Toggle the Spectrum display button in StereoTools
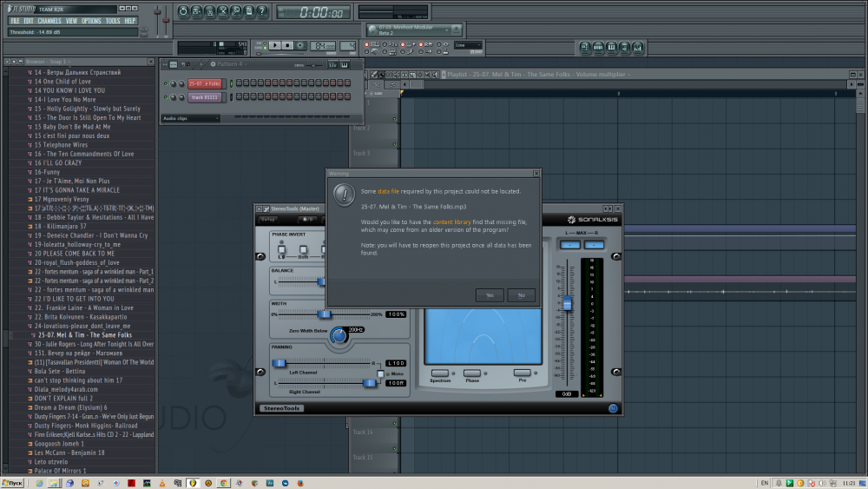Screen dimensions: 868x489 [x=440, y=373]
